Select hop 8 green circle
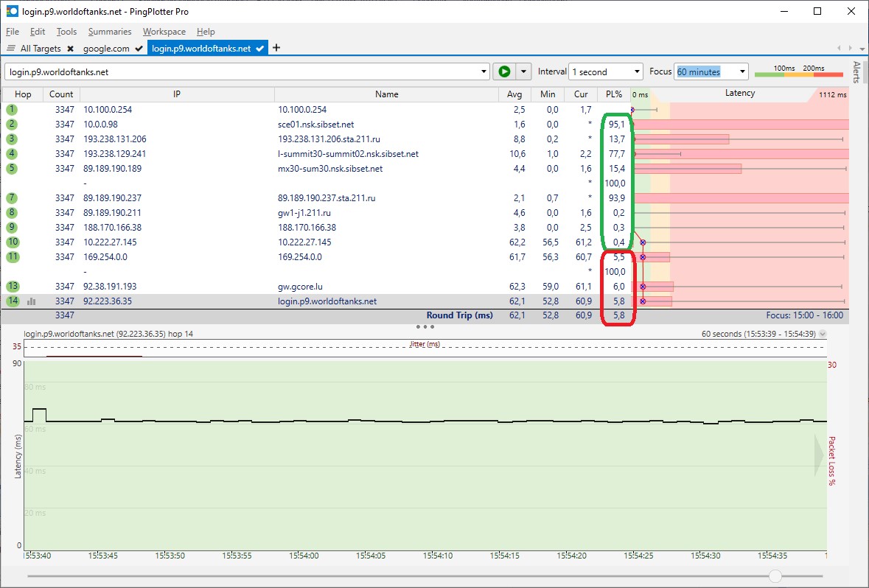This screenshot has height=588, width=869. pyautogui.click(x=12, y=213)
